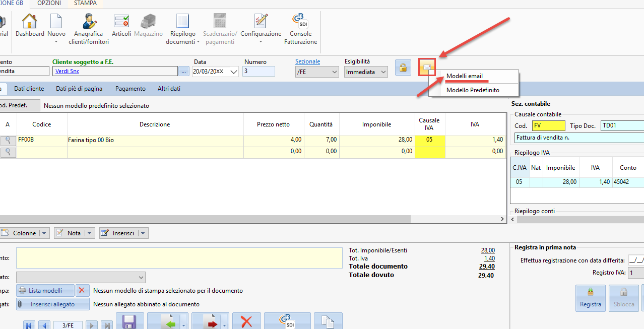Expand the Data date picker dropdown
Screen dimensions: 644x329
tap(234, 72)
